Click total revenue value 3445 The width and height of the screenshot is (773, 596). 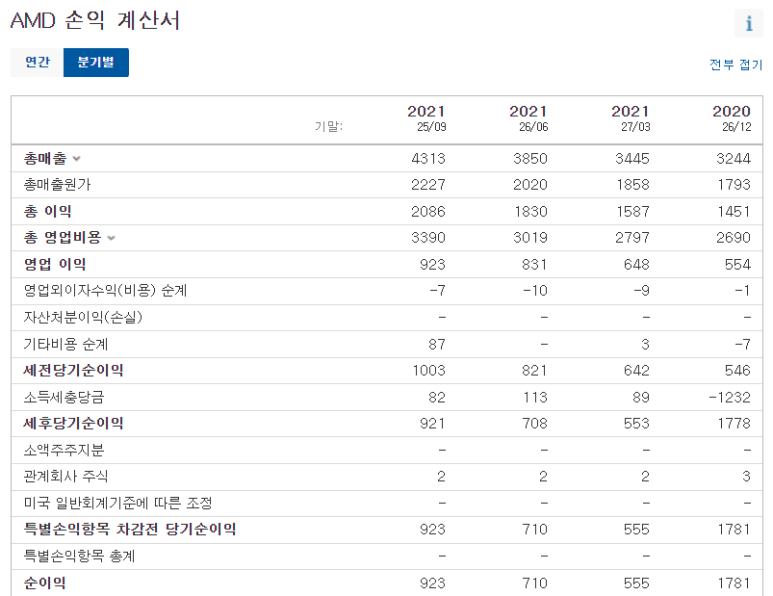(632, 159)
